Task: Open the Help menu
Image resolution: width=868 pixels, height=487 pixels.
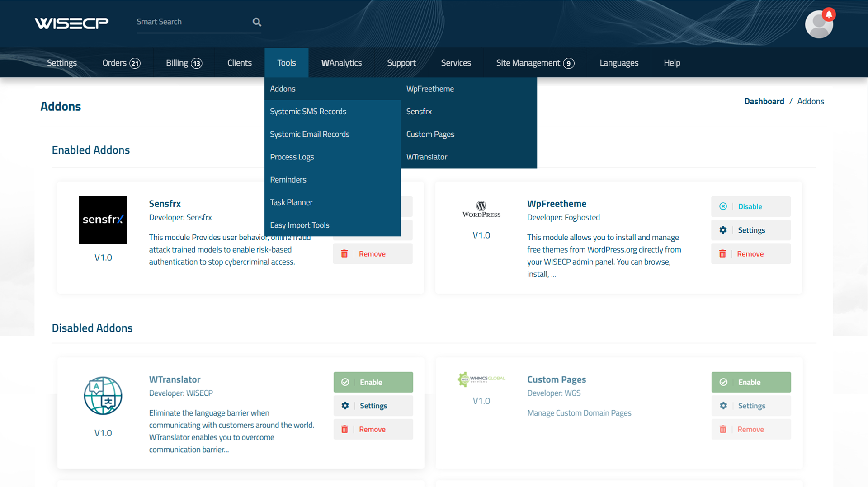Action: tap(672, 63)
